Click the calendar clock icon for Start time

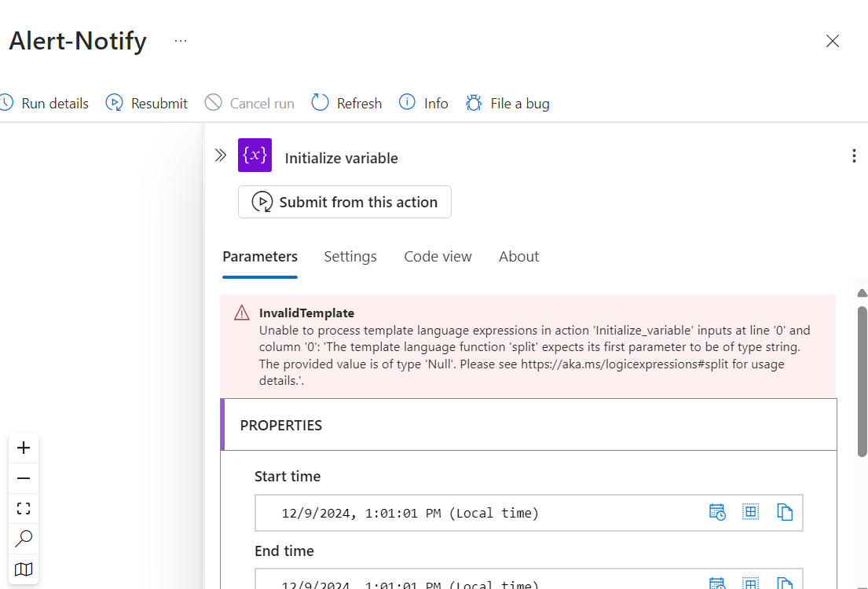click(x=717, y=512)
